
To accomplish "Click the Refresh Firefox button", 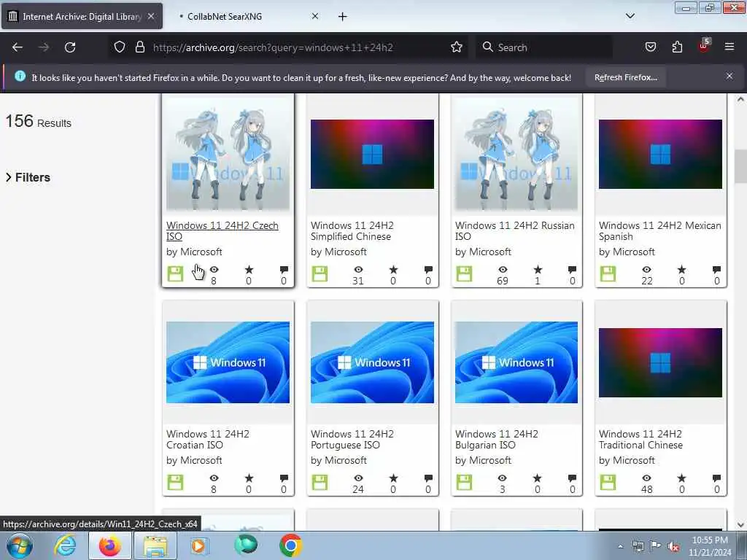I will 625,77.
